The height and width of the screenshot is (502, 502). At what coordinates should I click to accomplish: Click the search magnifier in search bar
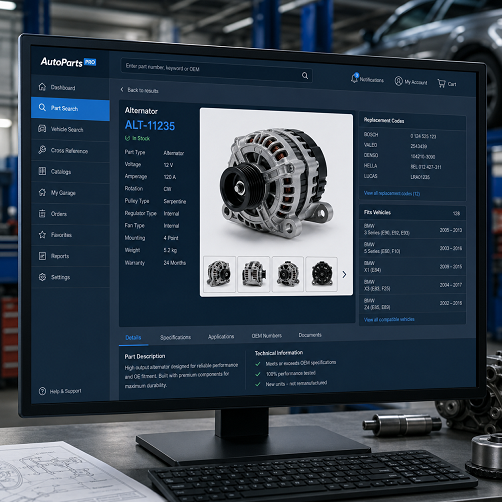click(305, 76)
